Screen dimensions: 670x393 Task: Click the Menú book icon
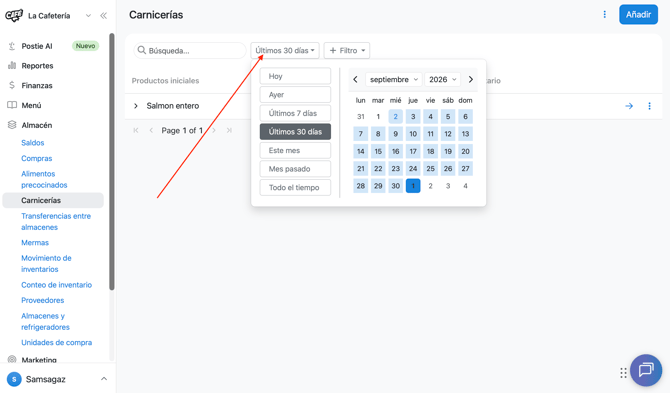(x=12, y=105)
